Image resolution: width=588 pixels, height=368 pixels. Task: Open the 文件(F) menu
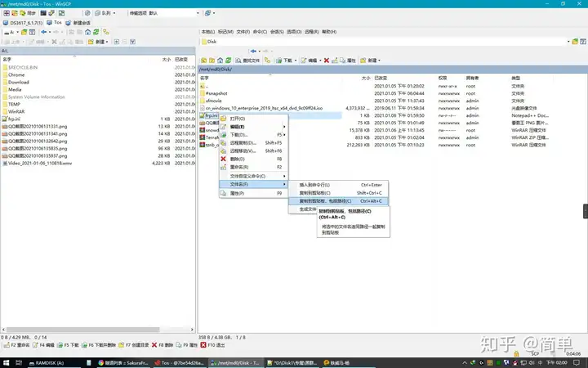[243, 32]
